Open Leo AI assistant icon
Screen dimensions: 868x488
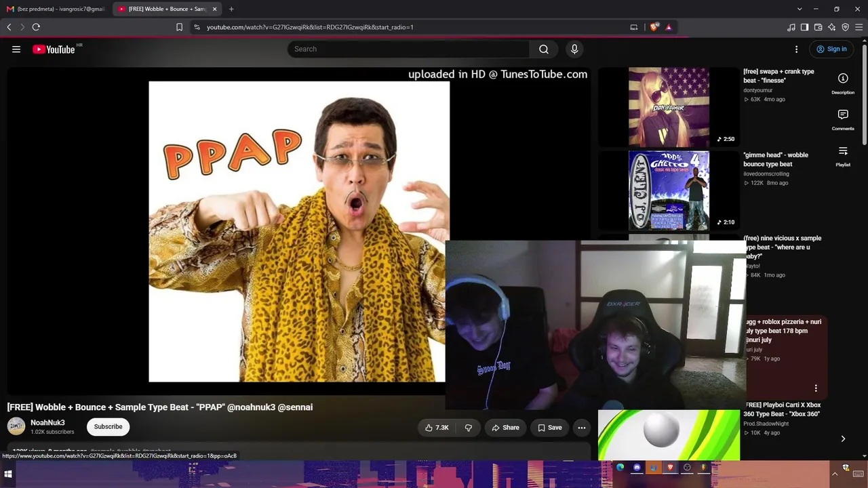tap(832, 27)
